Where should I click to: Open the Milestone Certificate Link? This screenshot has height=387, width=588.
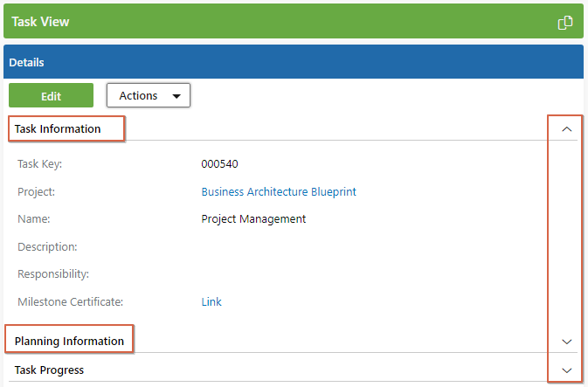(x=211, y=302)
